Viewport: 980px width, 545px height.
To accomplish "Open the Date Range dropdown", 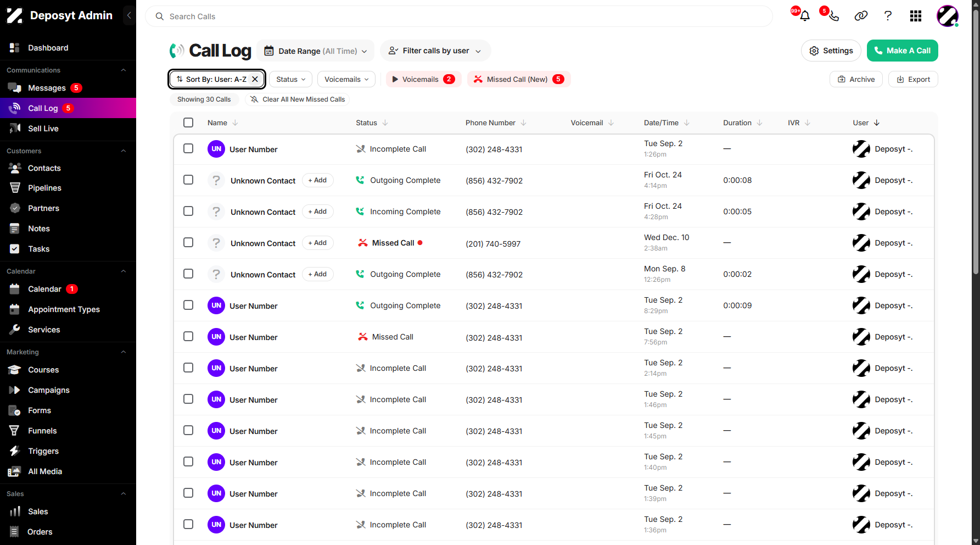I will (316, 51).
